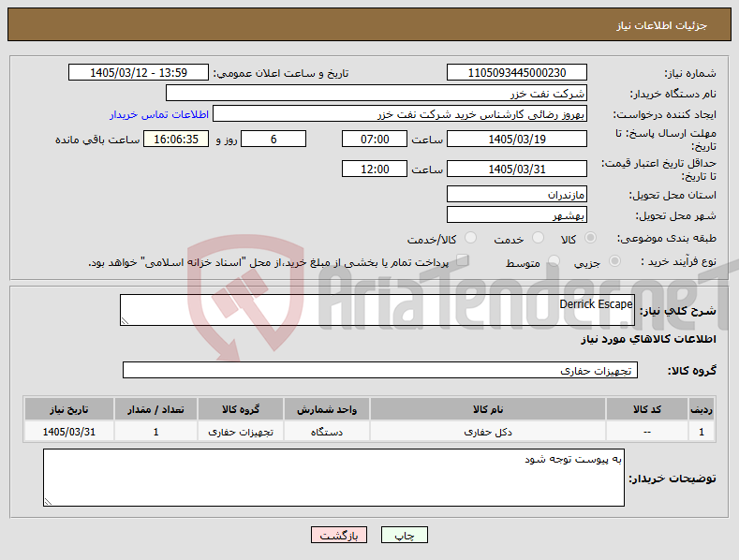Click the need number field 1105093445000230
Viewport: 739px width, 560px height.
pos(516,73)
